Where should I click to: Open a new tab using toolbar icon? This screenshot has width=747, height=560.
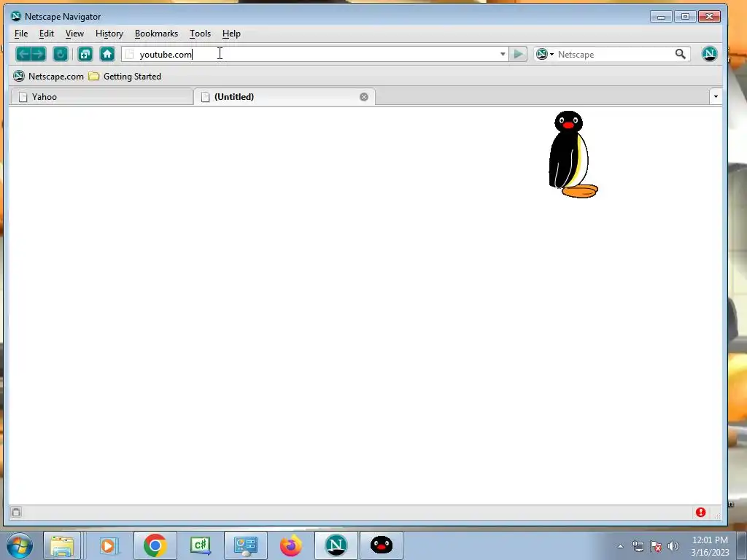pos(85,54)
